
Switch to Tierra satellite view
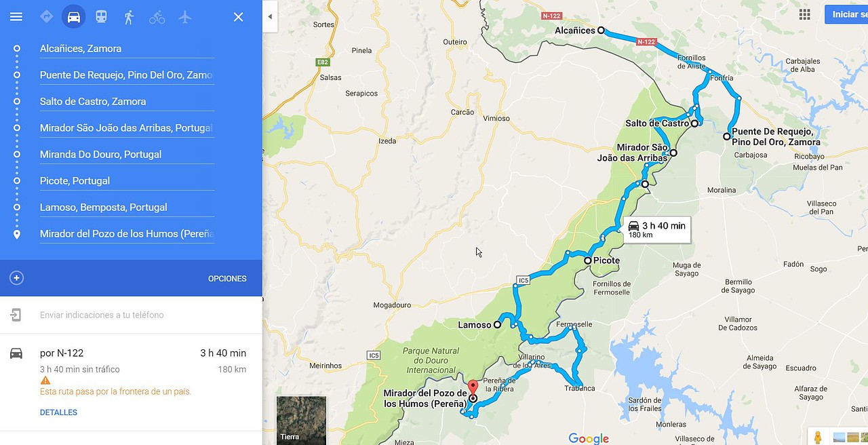click(301, 420)
